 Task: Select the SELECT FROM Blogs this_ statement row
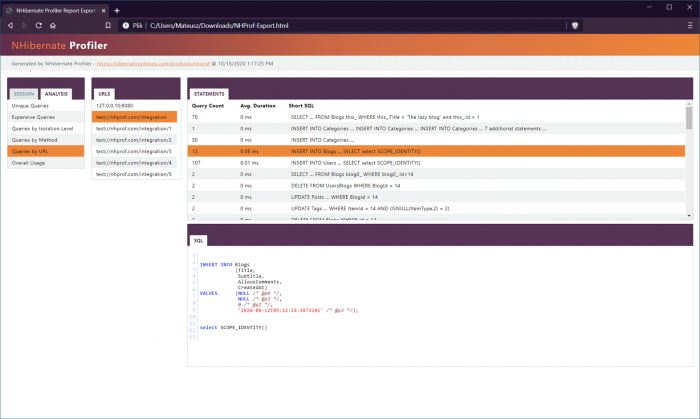pos(436,117)
